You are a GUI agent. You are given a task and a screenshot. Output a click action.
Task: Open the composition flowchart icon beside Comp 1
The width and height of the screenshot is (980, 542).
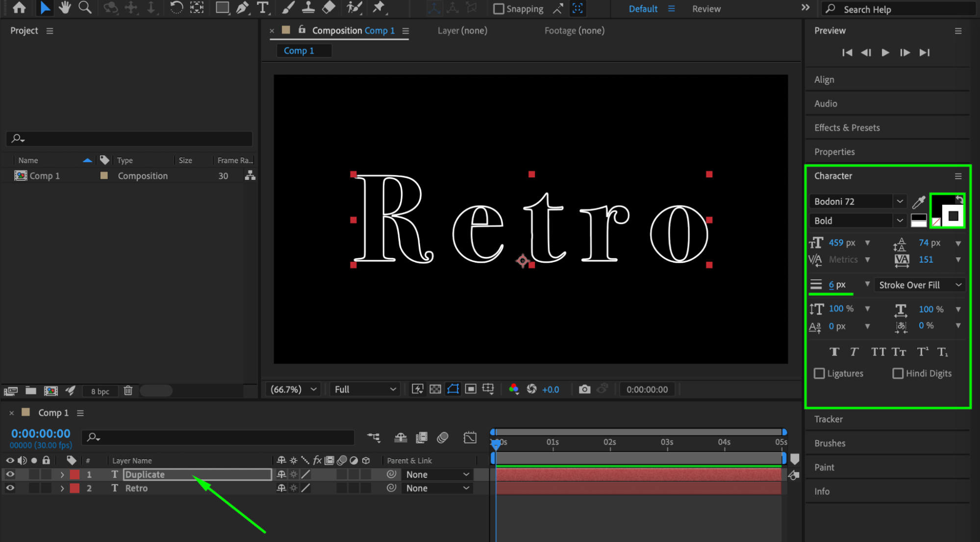coord(250,175)
